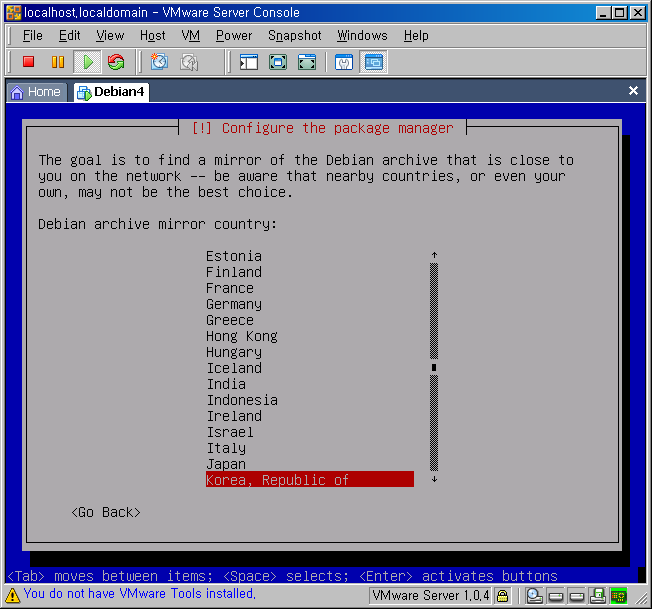
Task: Open the Power menu
Action: click(234, 35)
